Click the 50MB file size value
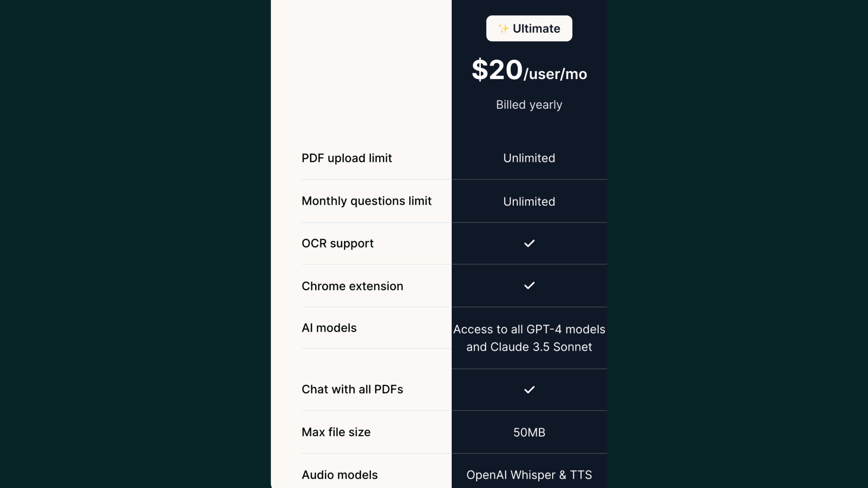The image size is (868, 488). pyautogui.click(x=529, y=432)
